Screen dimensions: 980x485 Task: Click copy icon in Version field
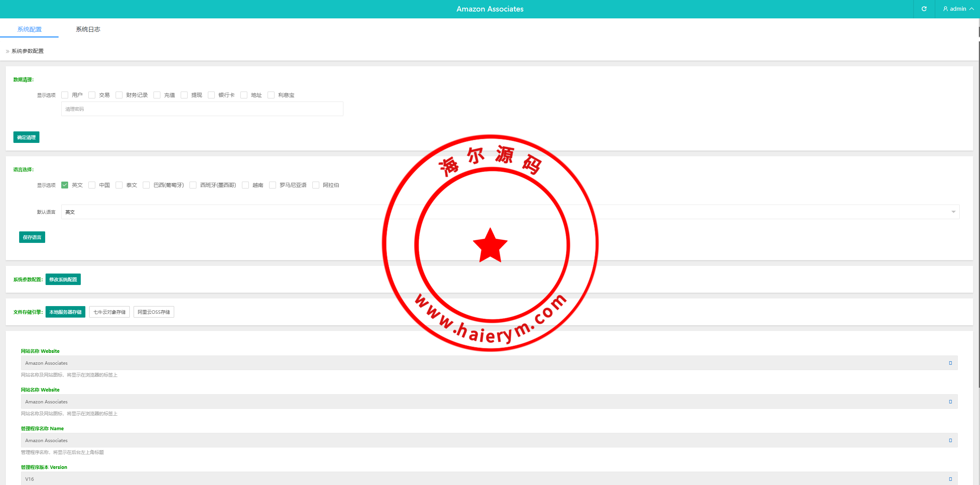point(951,479)
